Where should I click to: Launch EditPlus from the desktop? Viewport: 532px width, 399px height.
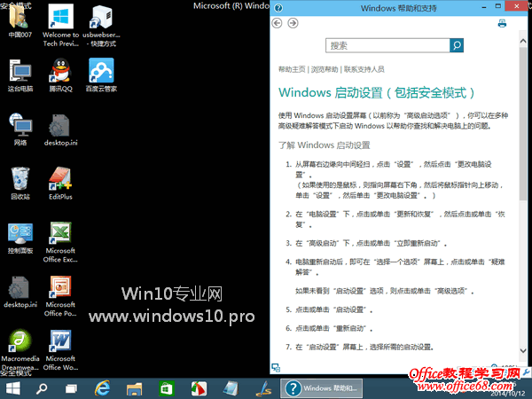[x=60, y=184]
